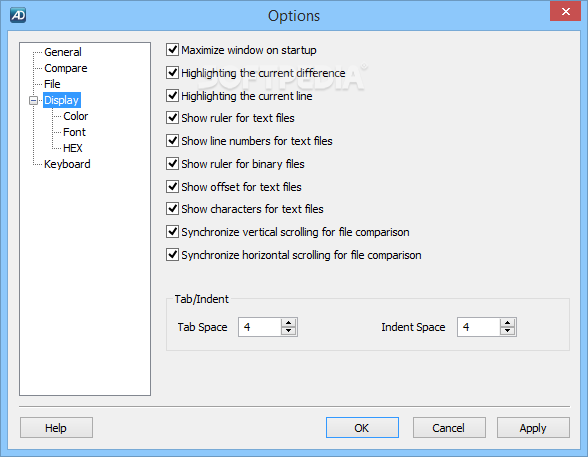
Task: Disable Show line numbers for text files
Action: click(172, 141)
